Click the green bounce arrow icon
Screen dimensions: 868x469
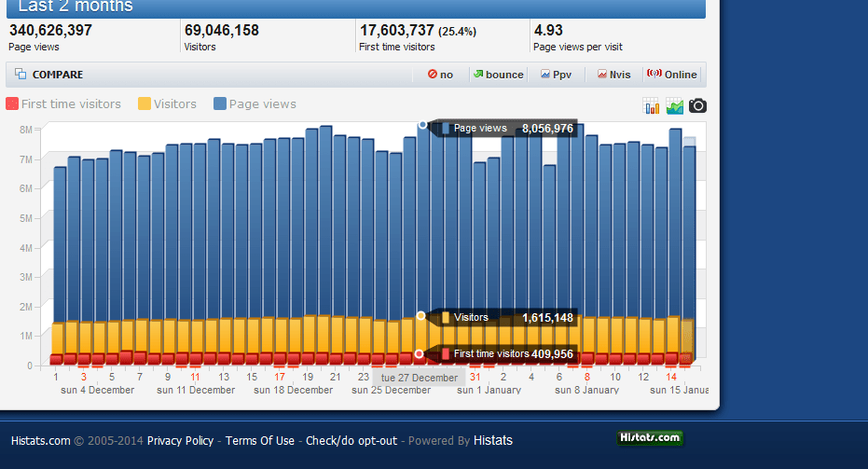click(478, 74)
